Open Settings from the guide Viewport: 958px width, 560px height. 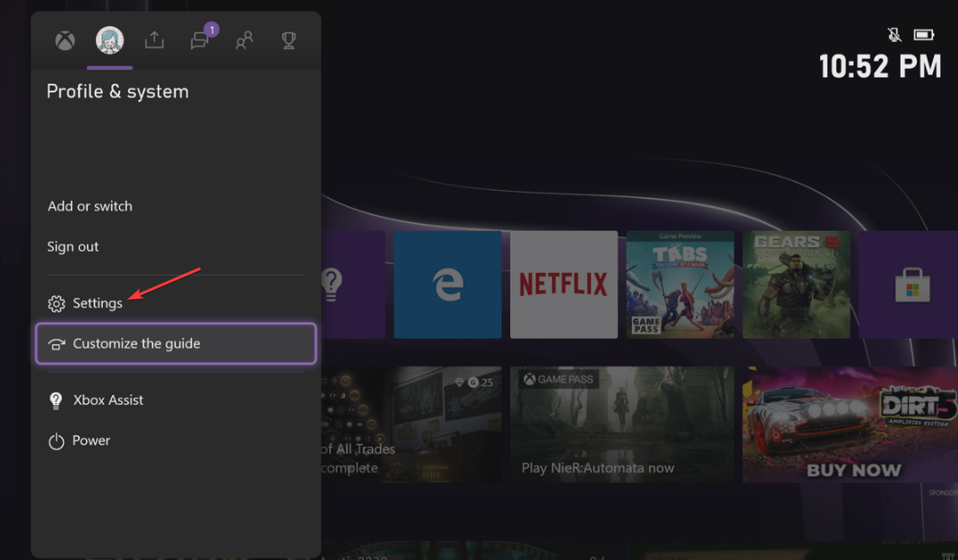point(176,304)
